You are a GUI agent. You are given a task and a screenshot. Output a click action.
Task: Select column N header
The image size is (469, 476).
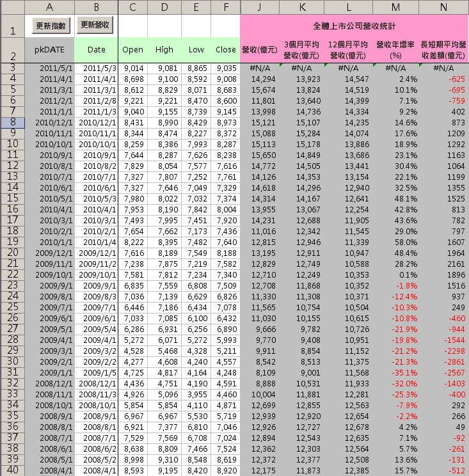[444, 7]
